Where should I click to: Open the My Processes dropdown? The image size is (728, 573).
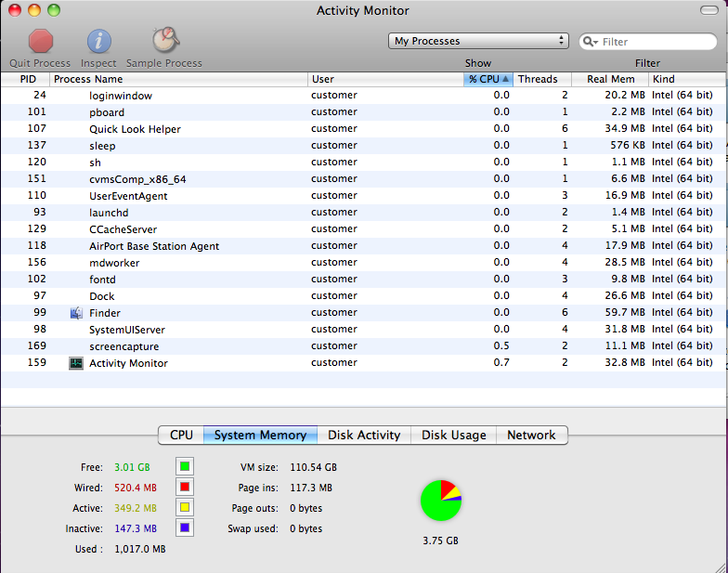click(478, 41)
